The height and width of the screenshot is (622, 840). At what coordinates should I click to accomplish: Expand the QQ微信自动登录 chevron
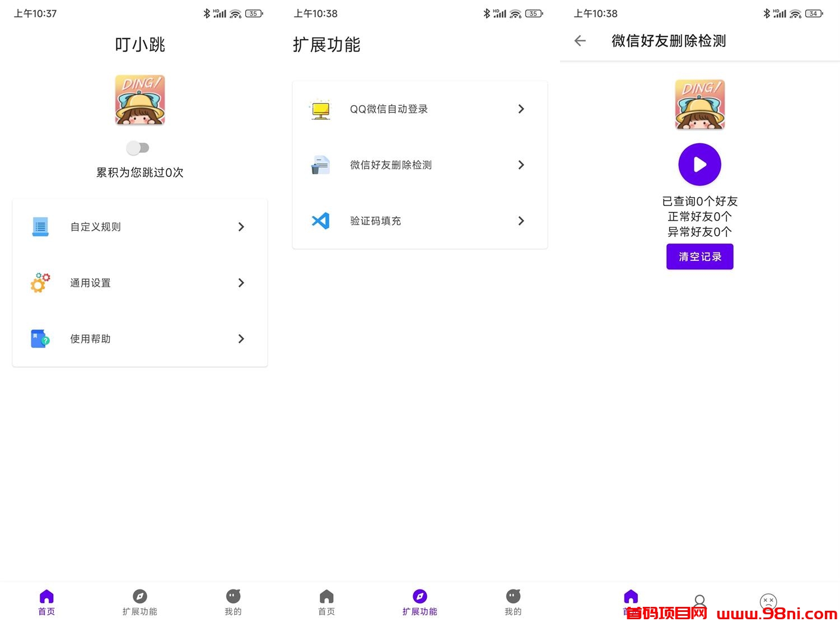coord(521,109)
